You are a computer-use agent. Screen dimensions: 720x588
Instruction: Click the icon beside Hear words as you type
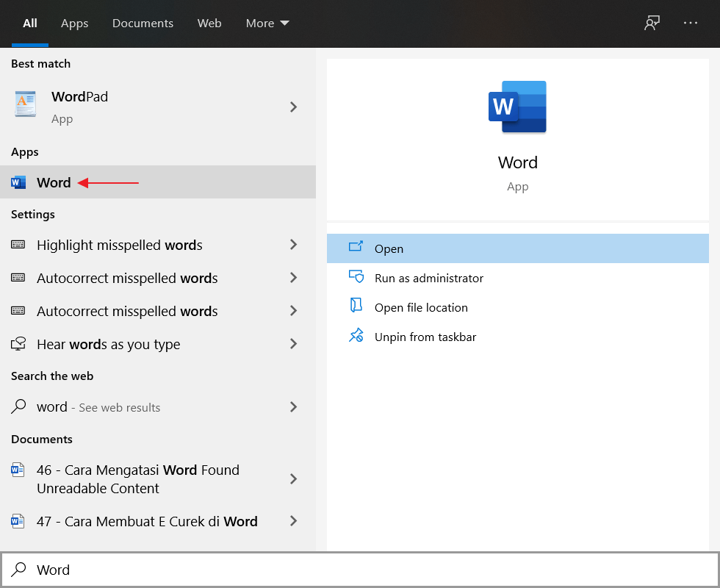18,344
